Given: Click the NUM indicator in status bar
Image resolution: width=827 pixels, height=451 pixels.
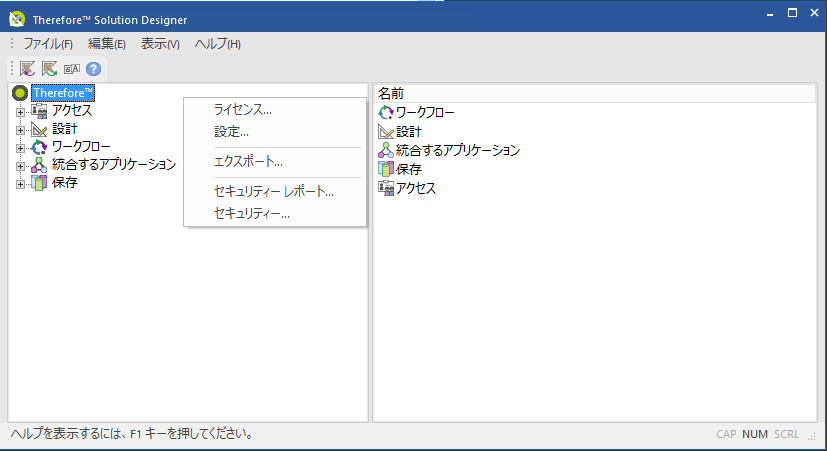Looking at the screenshot, I should click(x=755, y=434).
